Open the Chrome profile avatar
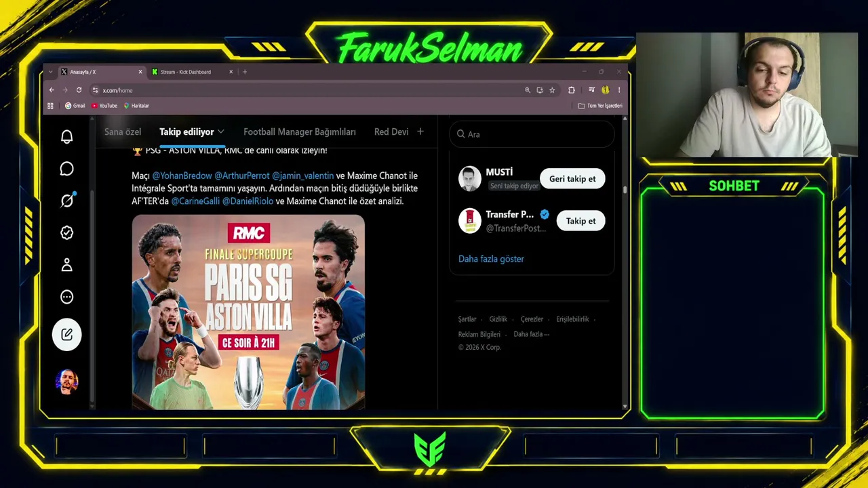 (x=606, y=90)
